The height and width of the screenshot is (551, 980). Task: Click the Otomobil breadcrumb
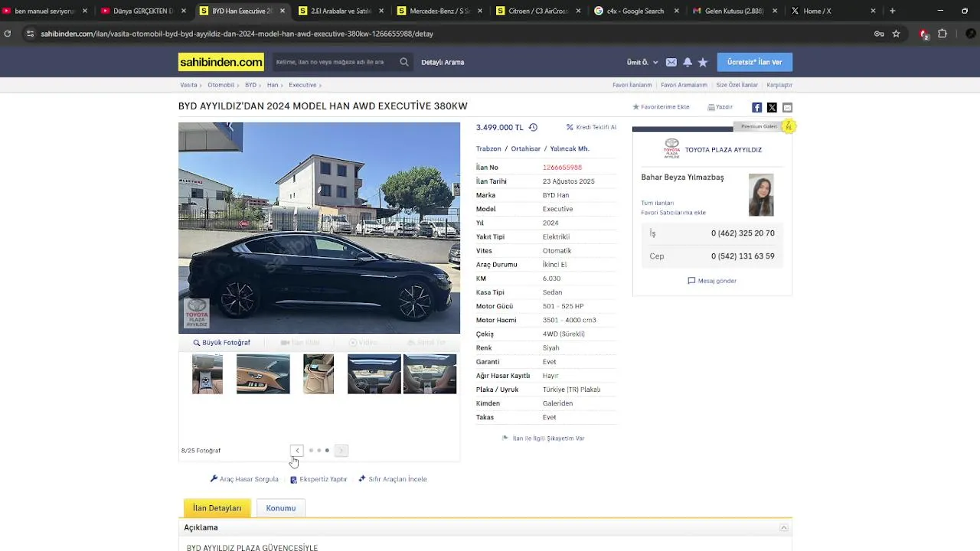(220, 85)
